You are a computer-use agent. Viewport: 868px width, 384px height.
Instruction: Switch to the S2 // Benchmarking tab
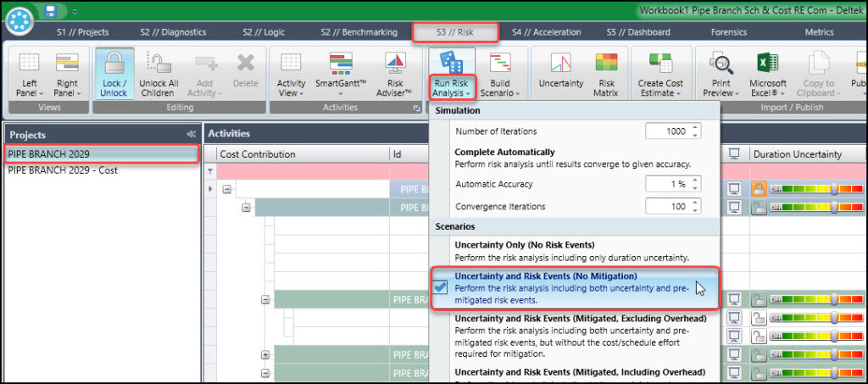pos(359,32)
